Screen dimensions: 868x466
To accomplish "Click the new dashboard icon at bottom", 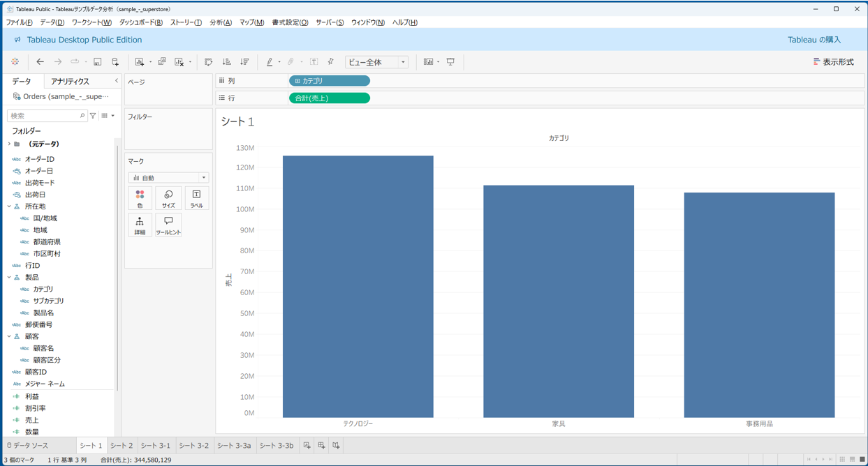I will click(x=321, y=445).
